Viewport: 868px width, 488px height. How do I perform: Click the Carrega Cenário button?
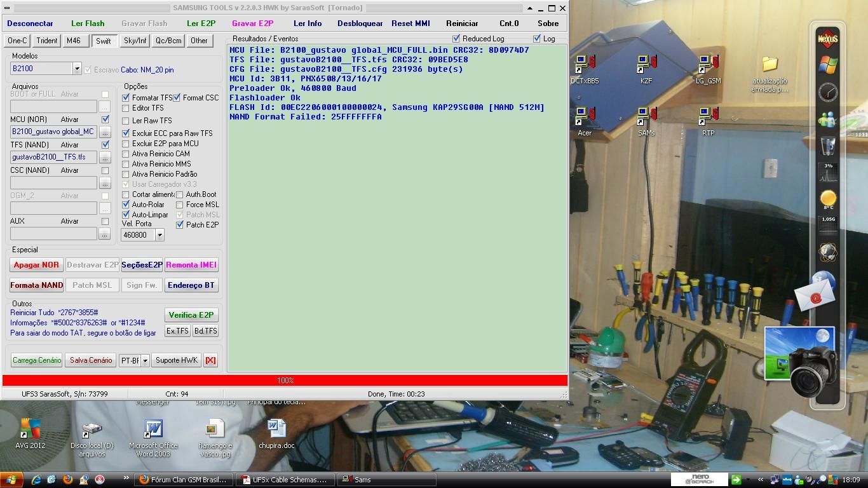(x=36, y=360)
